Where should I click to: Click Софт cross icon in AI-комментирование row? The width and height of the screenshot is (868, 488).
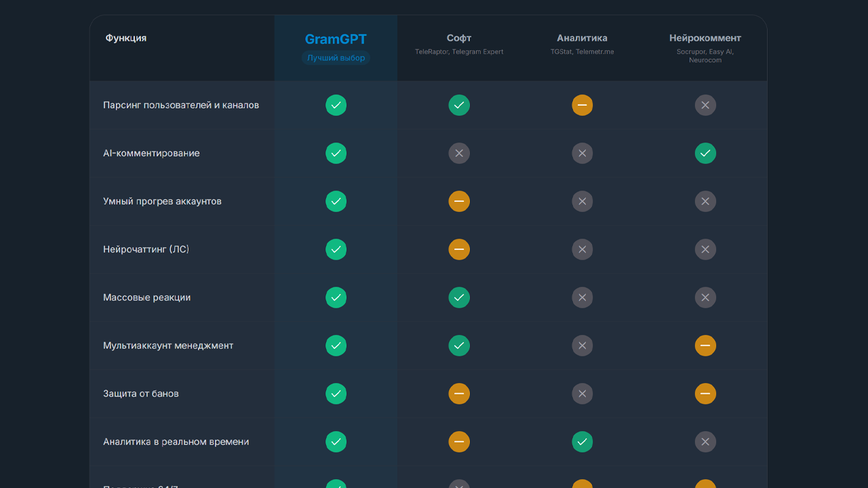[459, 153]
